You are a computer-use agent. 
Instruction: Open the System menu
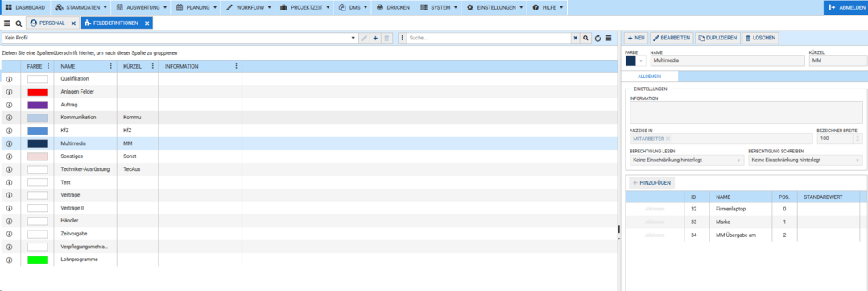tap(439, 8)
